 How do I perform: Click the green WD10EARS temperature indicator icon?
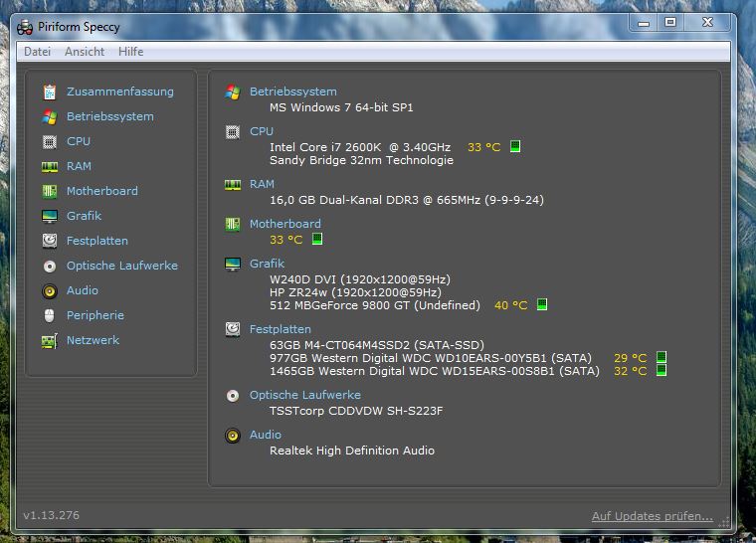(661, 357)
